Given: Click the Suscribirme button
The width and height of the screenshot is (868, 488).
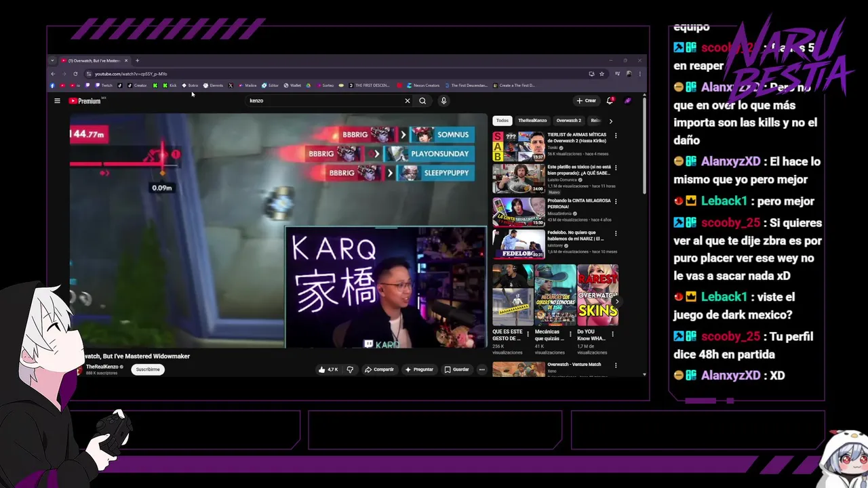Looking at the screenshot, I should 148,369.
